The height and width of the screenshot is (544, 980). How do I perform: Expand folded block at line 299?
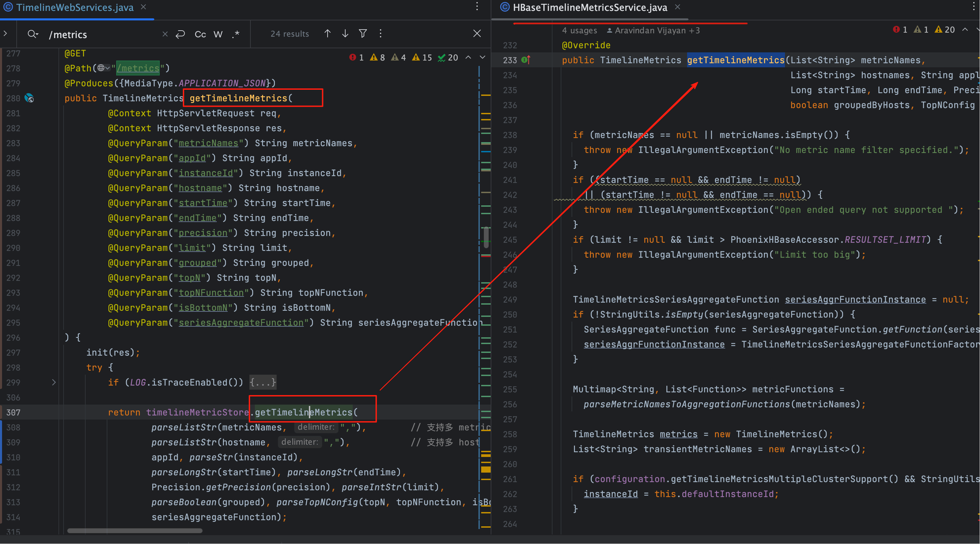54,382
